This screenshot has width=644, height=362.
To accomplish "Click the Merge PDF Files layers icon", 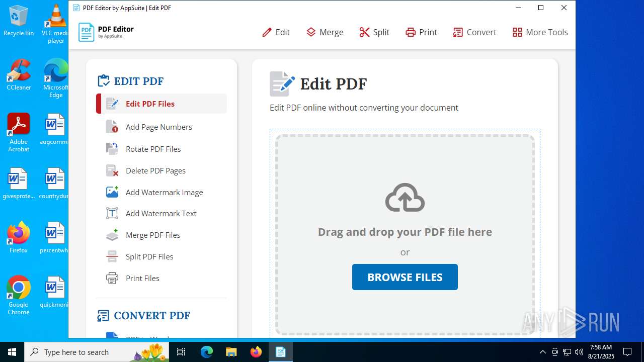I will [112, 235].
